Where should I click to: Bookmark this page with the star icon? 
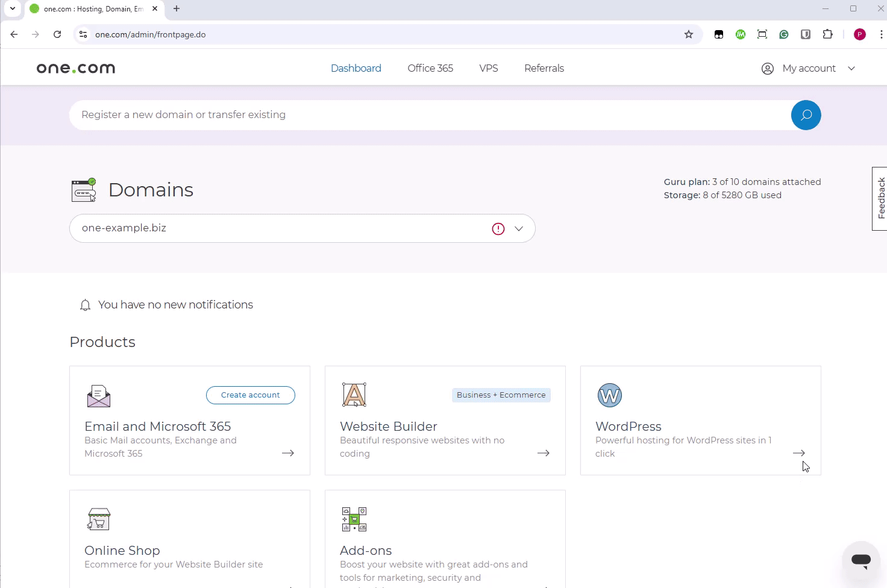tap(689, 34)
